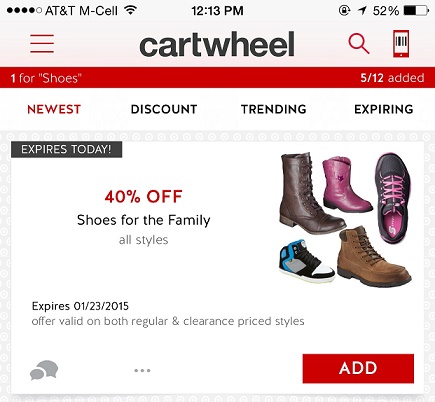Tap the cartwheel logo title

(217, 44)
